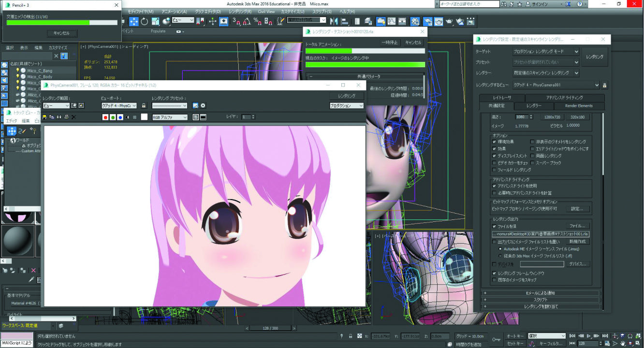Image resolution: width=644 pixels, height=348 pixels.
Task: Select the Move tool in main toolbar
Action: click(134, 21)
